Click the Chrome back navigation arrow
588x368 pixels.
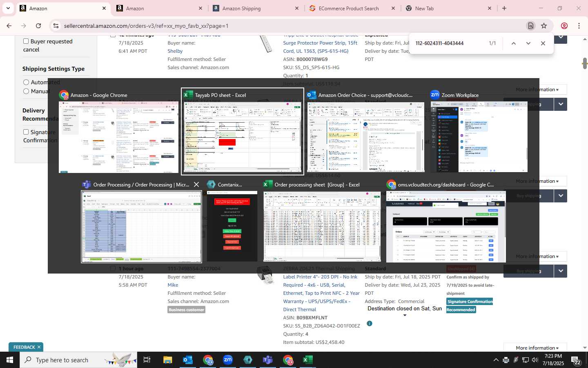9,26
